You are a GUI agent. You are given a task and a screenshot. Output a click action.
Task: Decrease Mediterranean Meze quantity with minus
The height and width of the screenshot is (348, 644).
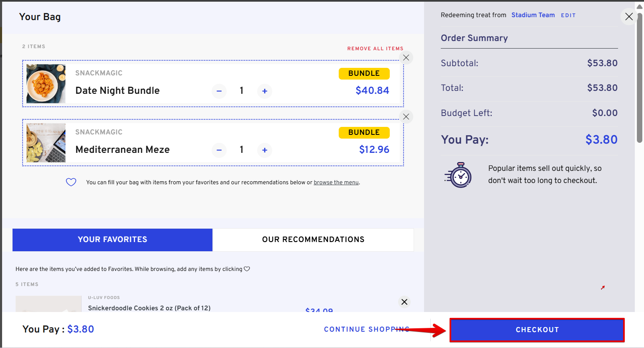click(x=219, y=150)
